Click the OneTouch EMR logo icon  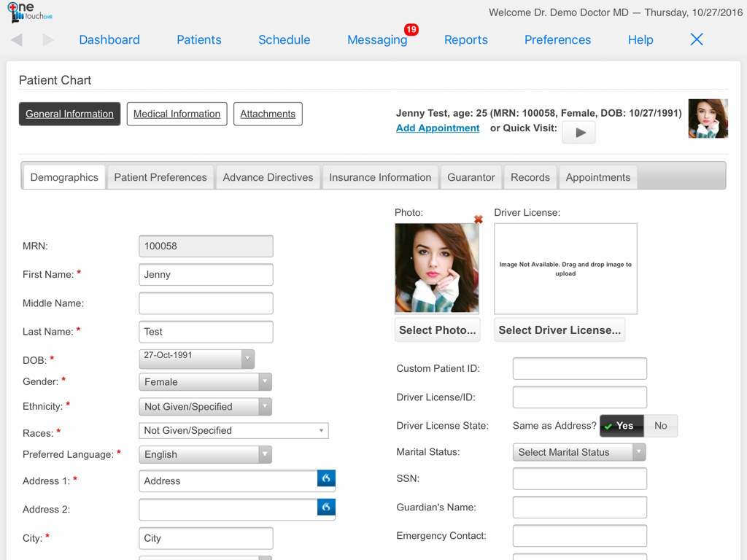(x=28, y=12)
